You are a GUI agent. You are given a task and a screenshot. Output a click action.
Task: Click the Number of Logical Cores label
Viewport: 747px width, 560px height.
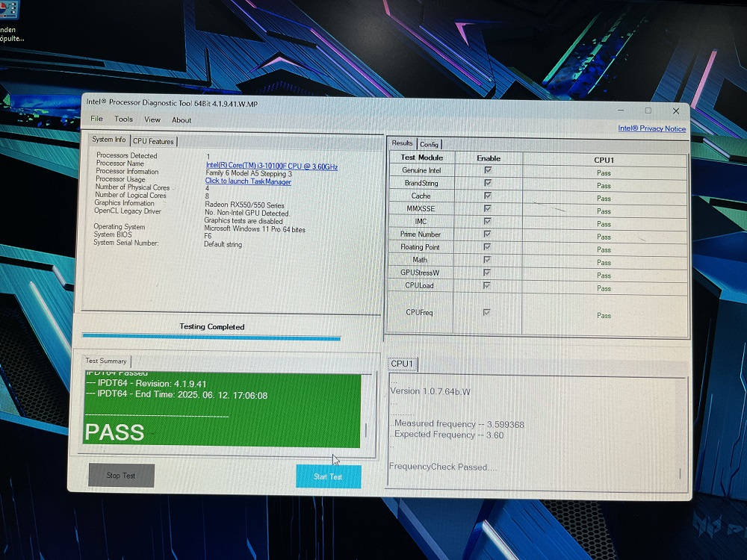coord(131,195)
